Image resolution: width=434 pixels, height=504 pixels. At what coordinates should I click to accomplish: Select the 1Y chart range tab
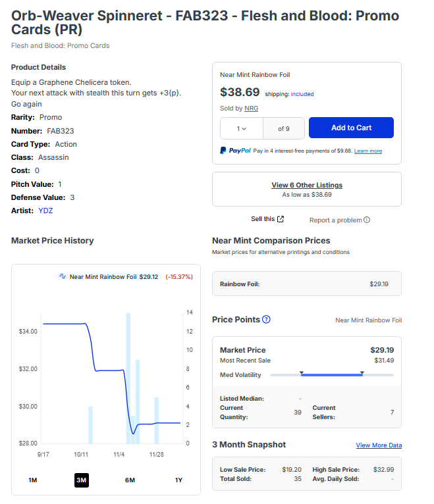[178, 480]
